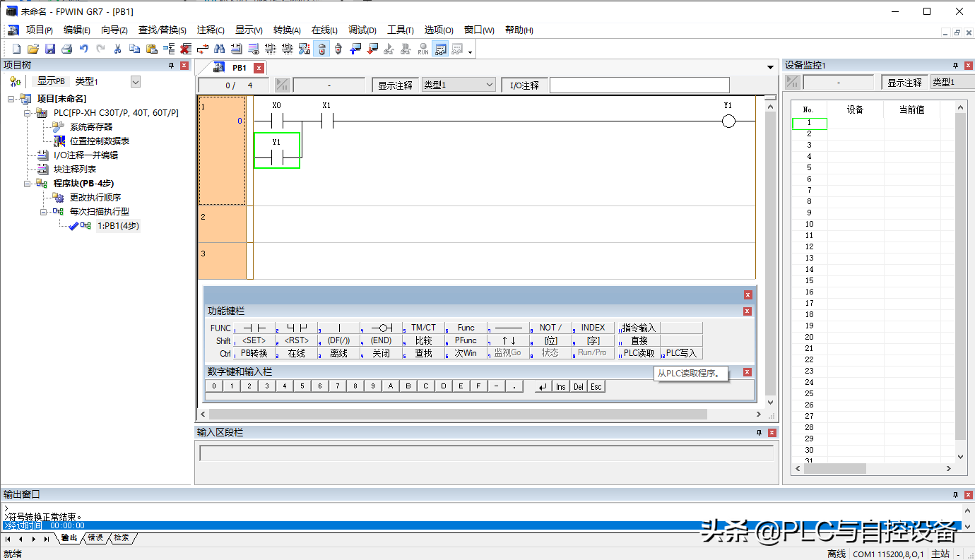
Task: Click the Print icon in toolbar
Action: [x=66, y=49]
